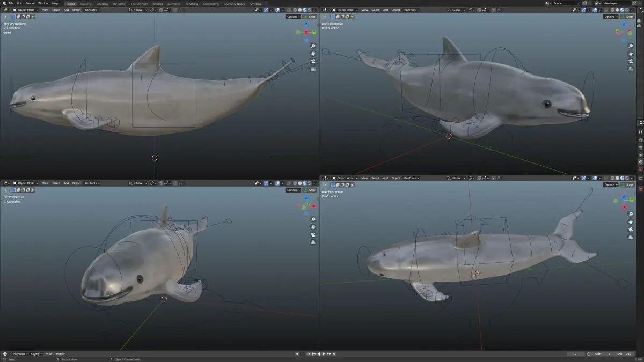Toggle camera view icon in bottom-right viewport
Screen dimensions: 644x362
click(631, 230)
